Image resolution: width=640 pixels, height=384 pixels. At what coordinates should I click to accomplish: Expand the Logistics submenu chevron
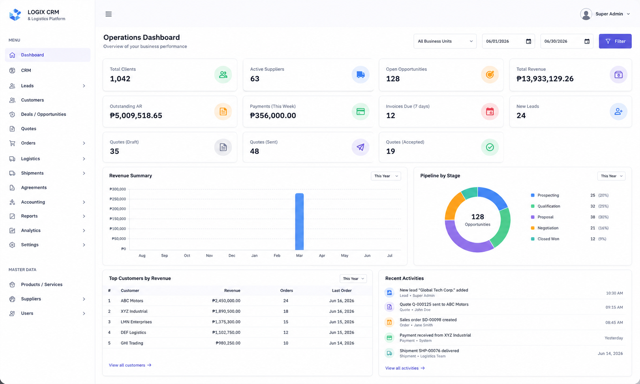point(84,159)
